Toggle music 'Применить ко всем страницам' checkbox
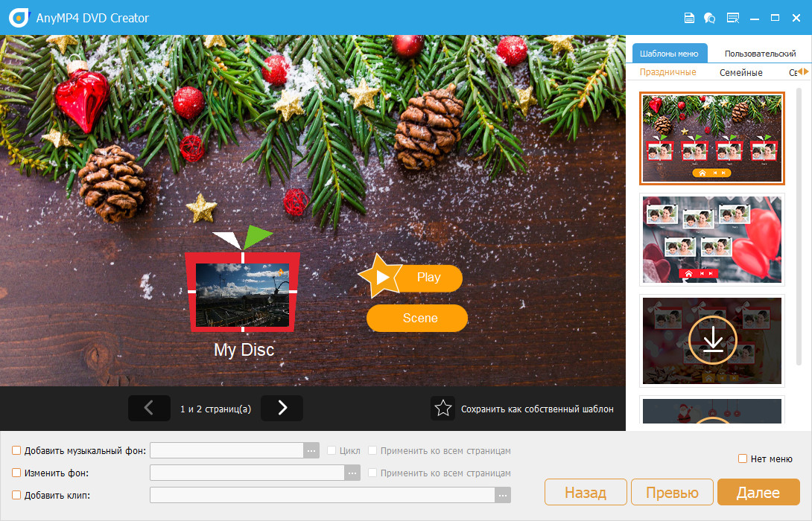Viewport: 812px width, 521px height. [372, 450]
